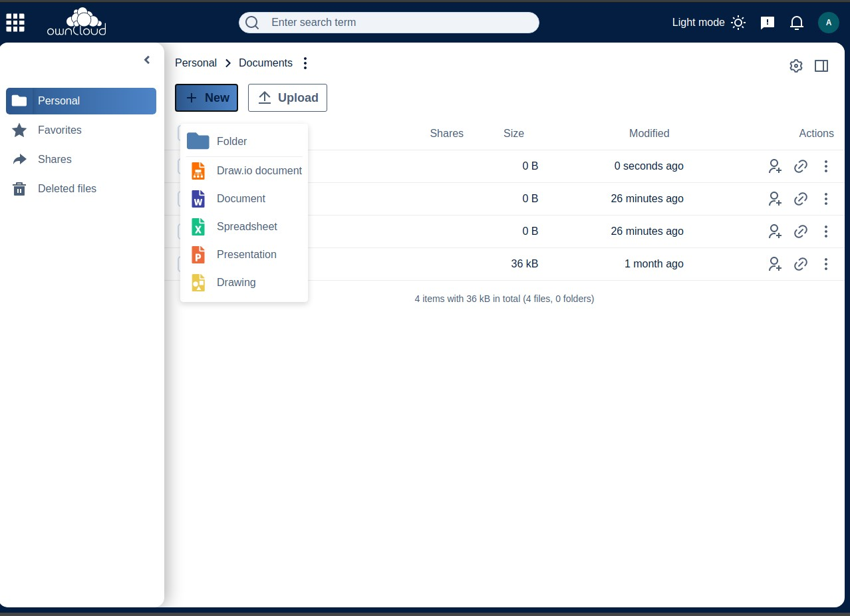Click the 1 month ago cell
The image size is (850, 616).
(654, 264)
